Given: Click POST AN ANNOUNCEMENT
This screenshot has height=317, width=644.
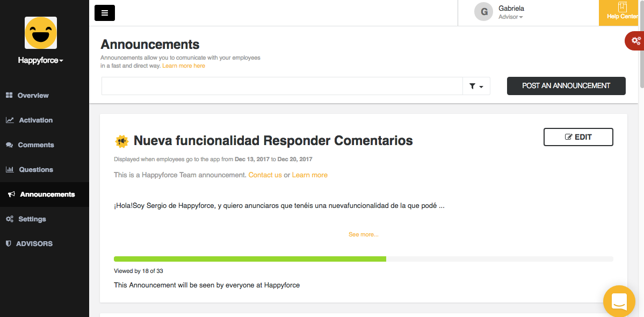Looking at the screenshot, I should [x=566, y=85].
